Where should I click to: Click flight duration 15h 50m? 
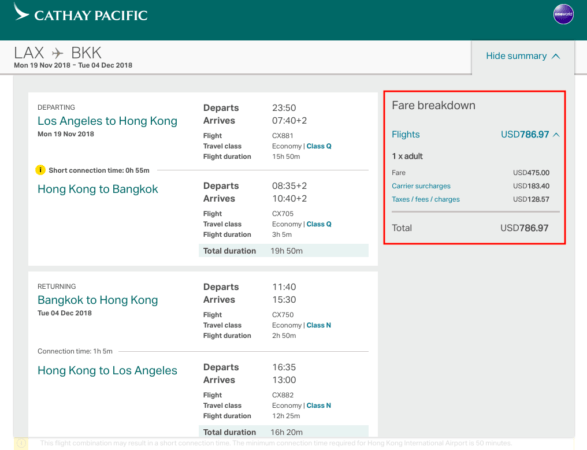point(286,156)
